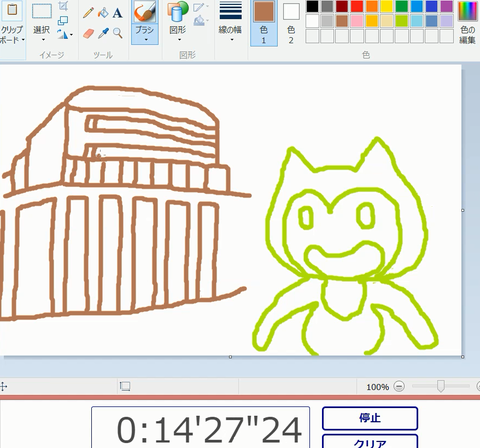Click the cursor position status bar icon

[x=3, y=386]
